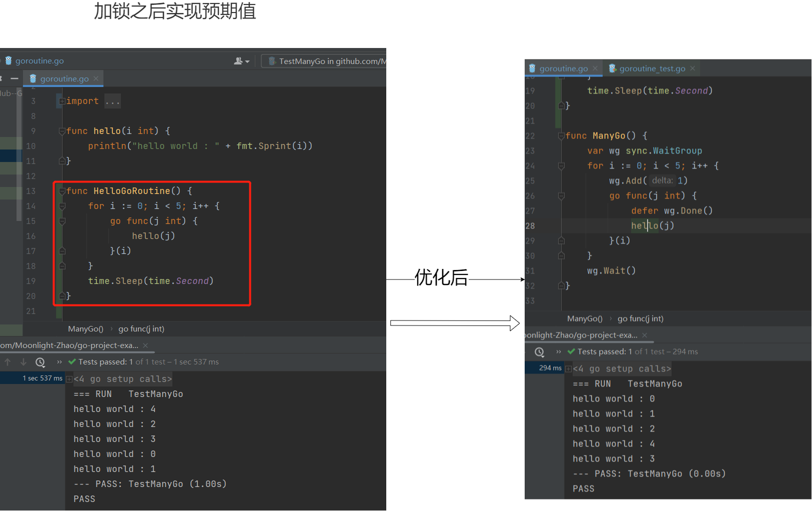Click the fold end marker at line 20 in left editor
Screen dimensions: 812x511
(62, 296)
